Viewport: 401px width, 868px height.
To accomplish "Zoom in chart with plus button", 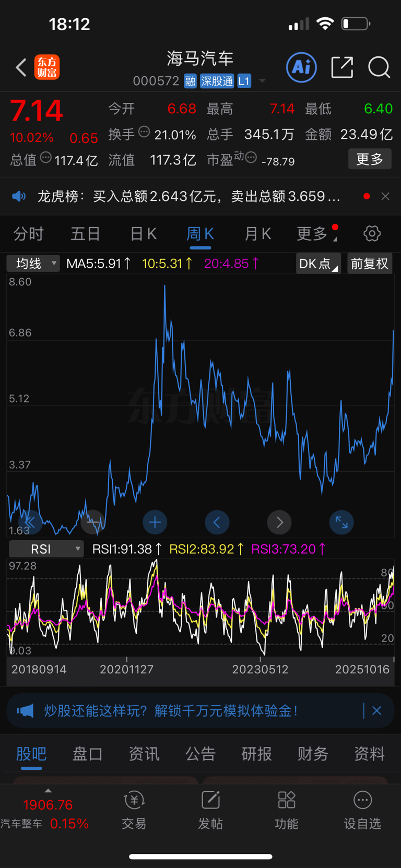I will [155, 522].
